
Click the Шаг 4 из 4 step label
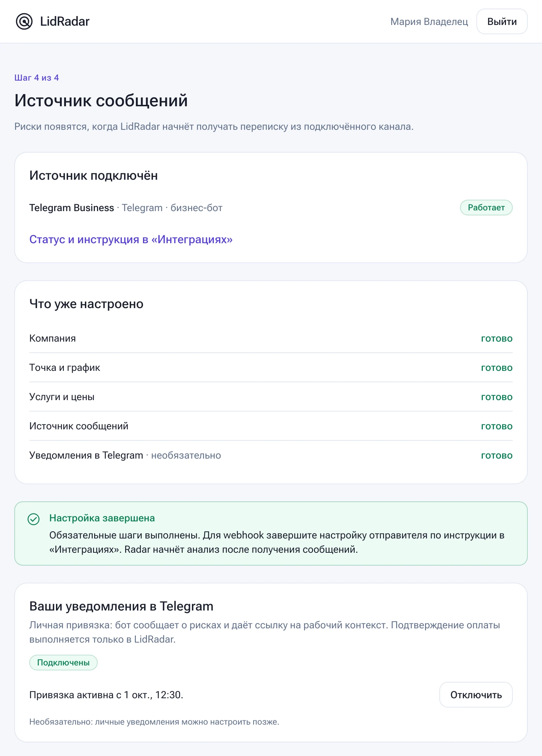(x=37, y=78)
